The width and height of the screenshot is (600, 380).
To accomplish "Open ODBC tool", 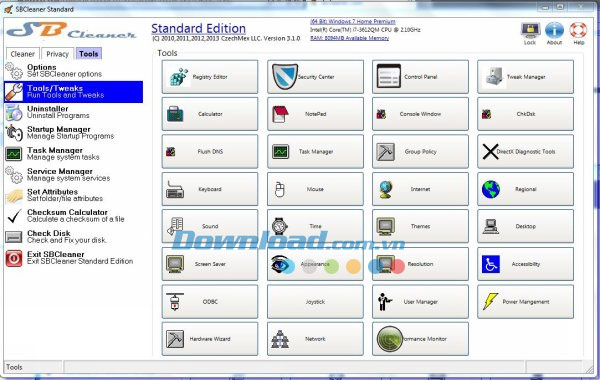I will click(x=210, y=302).
